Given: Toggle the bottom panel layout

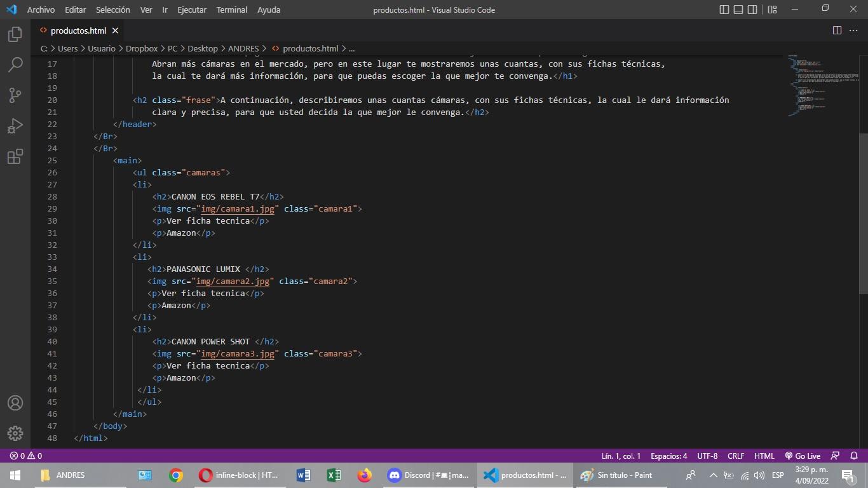Looking at the screenshot, I should [x=738, y=10].
